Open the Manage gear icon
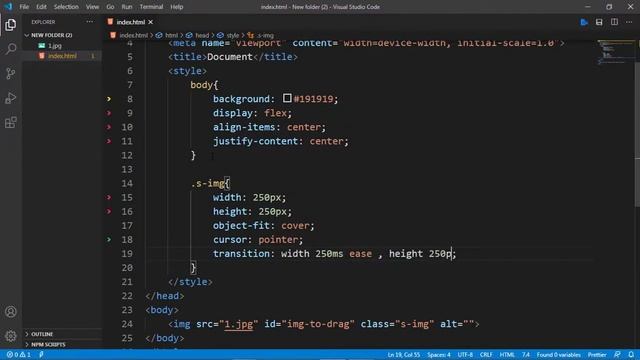This screenshot has width=640, height=360. [11, 336]
